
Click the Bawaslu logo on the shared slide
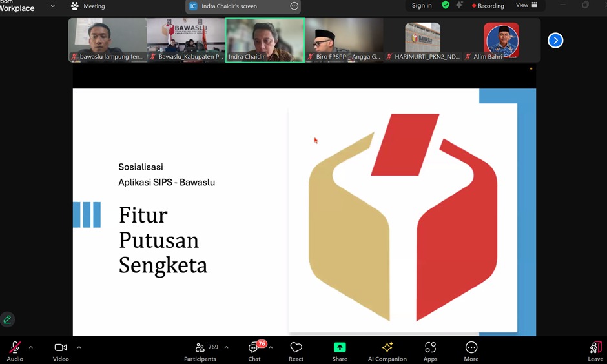tap(402, 217)
